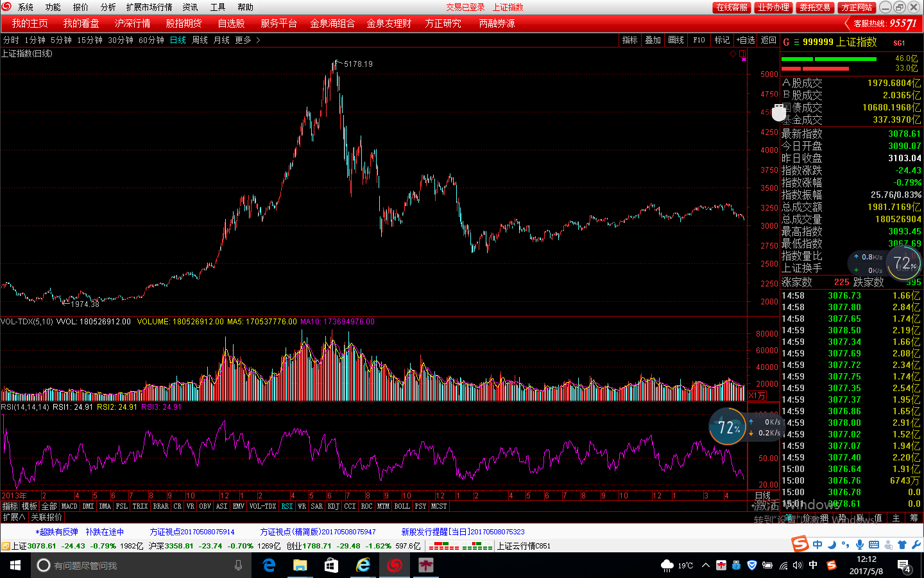The image size is (924, 578).
Task: Click the Windows Start button
Action: pos(15,565)
